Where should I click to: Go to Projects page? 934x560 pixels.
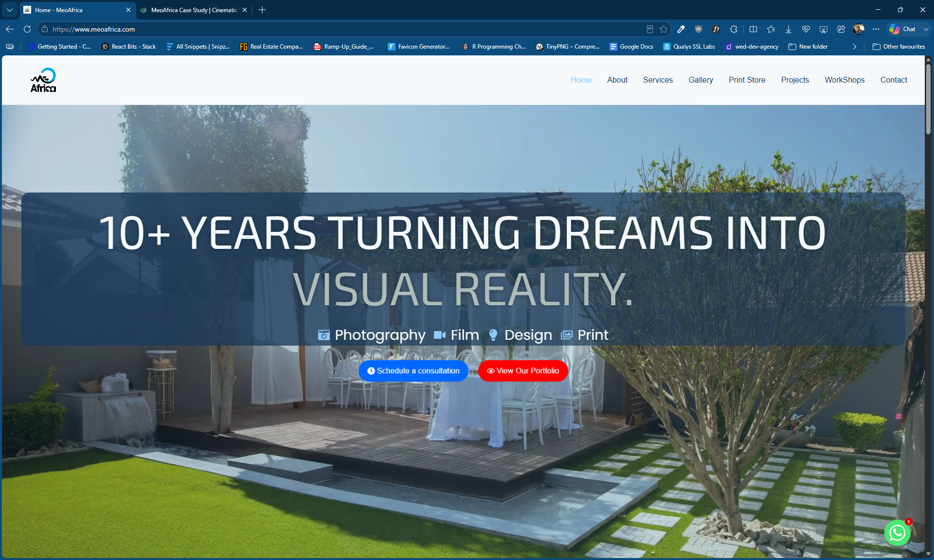[795, 80]
